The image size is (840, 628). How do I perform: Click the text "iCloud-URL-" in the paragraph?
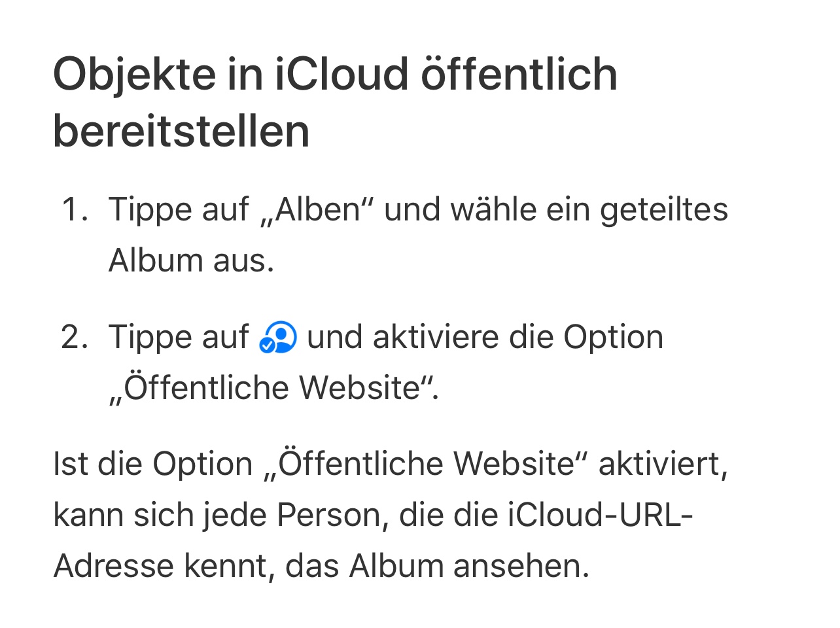pos(600,515)
